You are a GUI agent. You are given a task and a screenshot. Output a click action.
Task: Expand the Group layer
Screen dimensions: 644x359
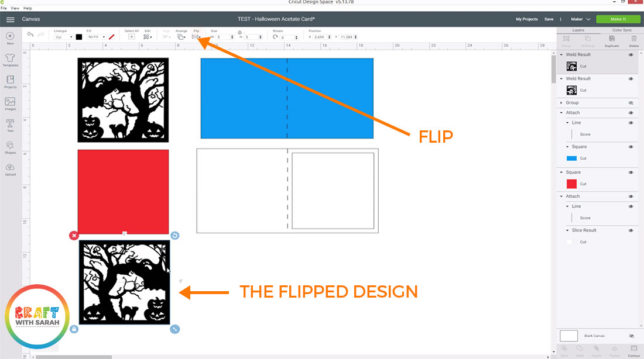[x=561, y=103]
